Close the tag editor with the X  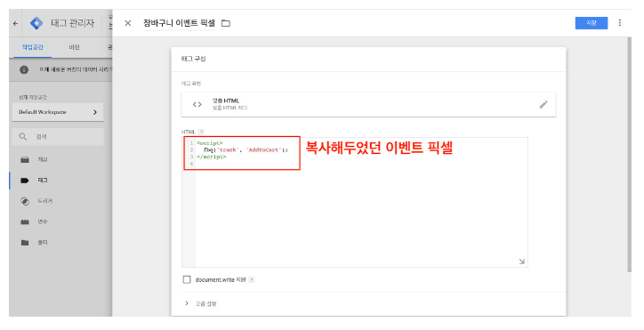[128, 23]
